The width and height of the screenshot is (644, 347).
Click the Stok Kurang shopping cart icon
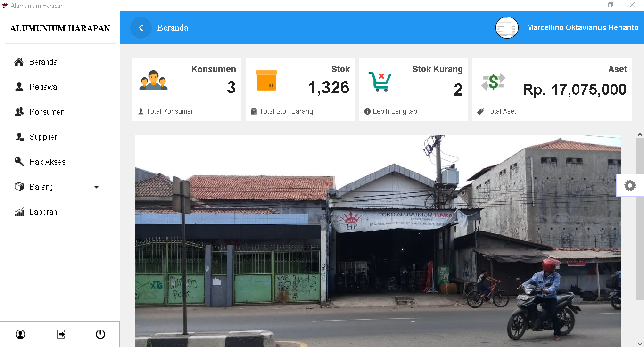pos(380,82)
